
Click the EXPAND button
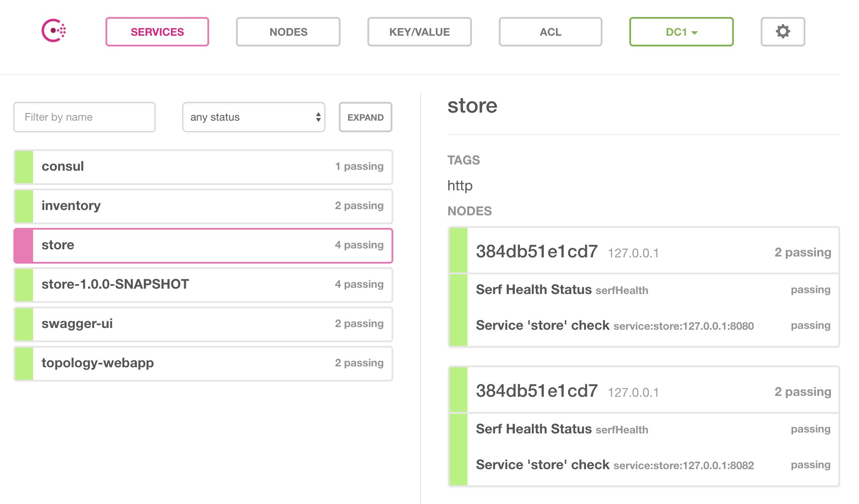click(365, 117)
